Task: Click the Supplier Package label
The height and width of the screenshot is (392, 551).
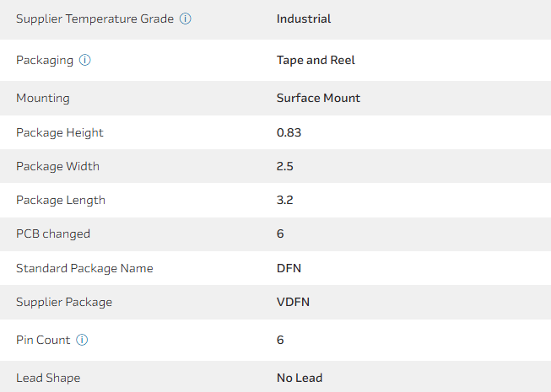Action: tap(64, 302)
